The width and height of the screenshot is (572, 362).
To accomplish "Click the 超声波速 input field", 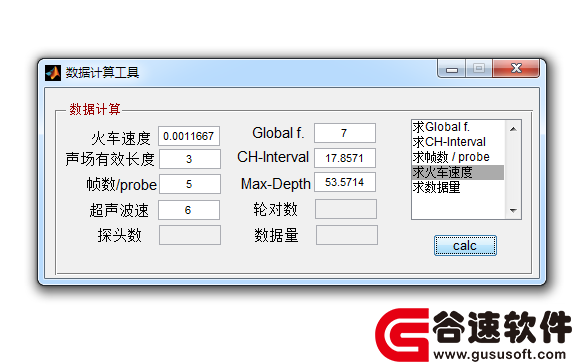I will (189, 210).
